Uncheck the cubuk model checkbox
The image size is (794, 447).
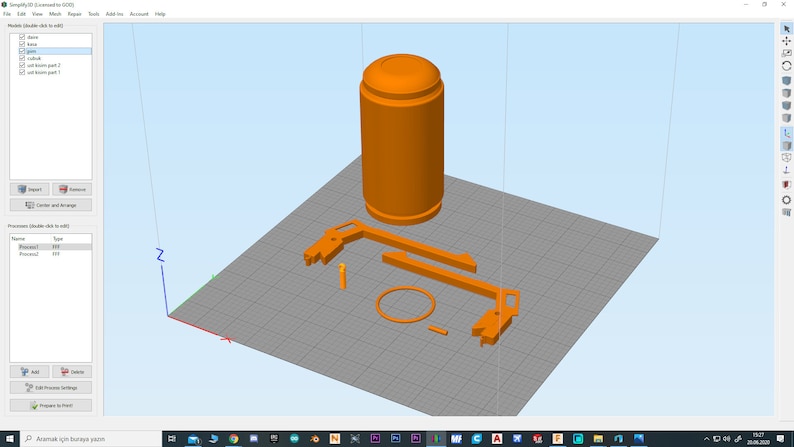click(22, 58)
